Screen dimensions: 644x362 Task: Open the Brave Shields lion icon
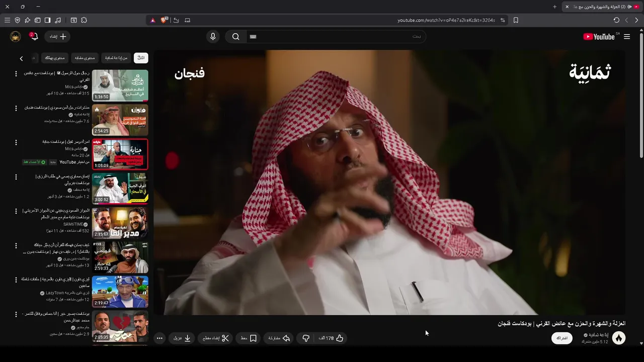tap(164, 20)
